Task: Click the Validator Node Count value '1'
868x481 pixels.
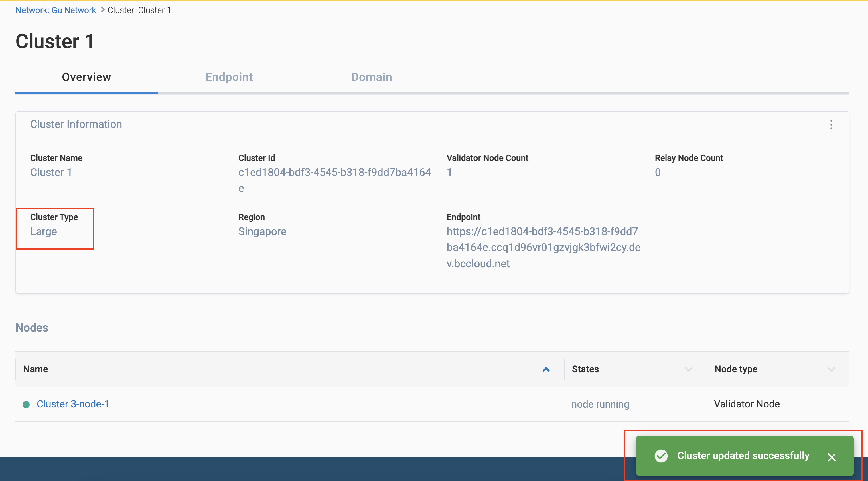Action: (449, 172)
